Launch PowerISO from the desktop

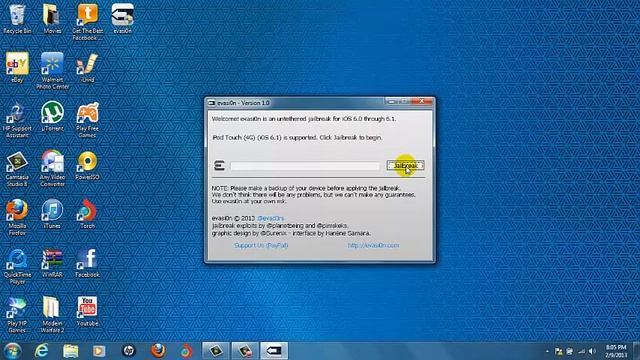pyautogui.click(x=87, y=165)
